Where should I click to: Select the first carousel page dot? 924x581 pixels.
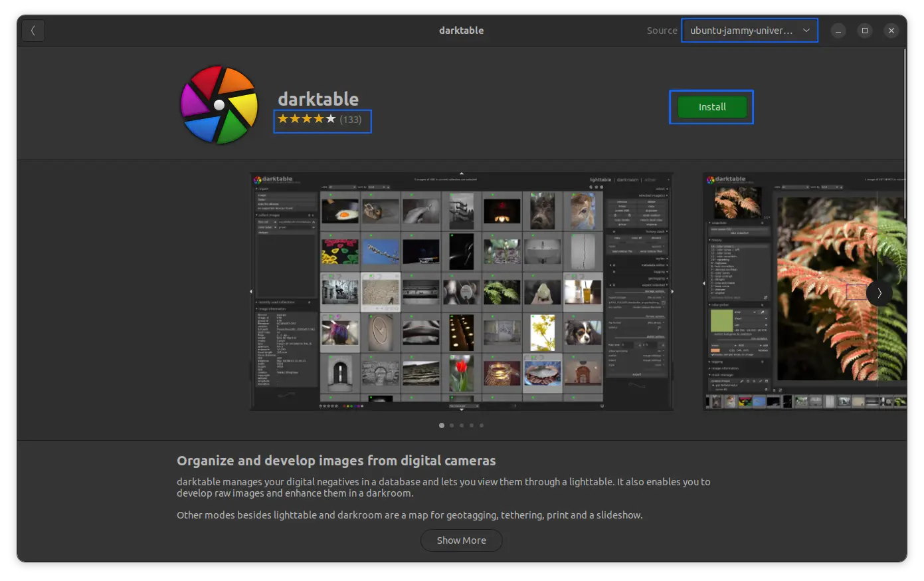point(442,425)
